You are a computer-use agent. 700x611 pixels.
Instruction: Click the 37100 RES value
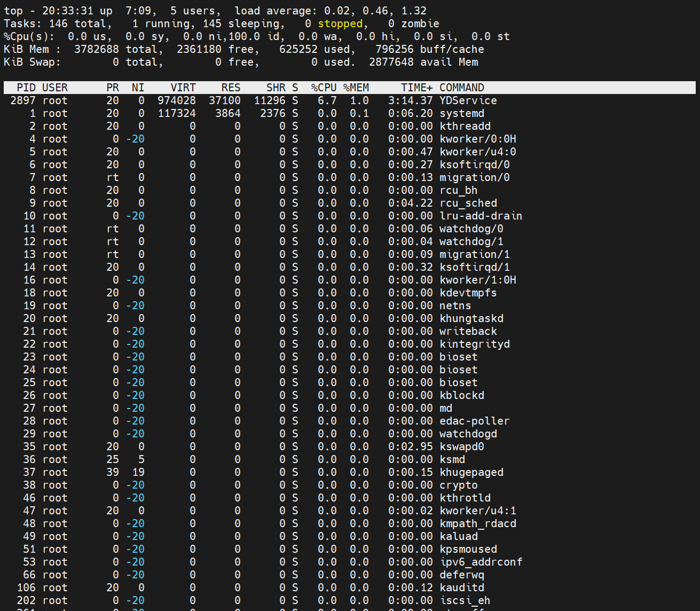click(225, 100)
